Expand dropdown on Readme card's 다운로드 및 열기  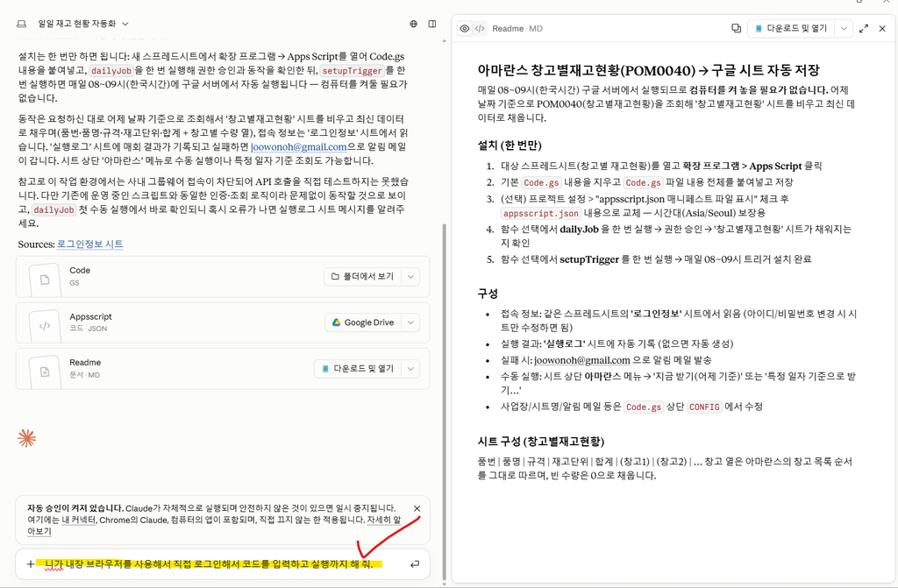(410, 369)
